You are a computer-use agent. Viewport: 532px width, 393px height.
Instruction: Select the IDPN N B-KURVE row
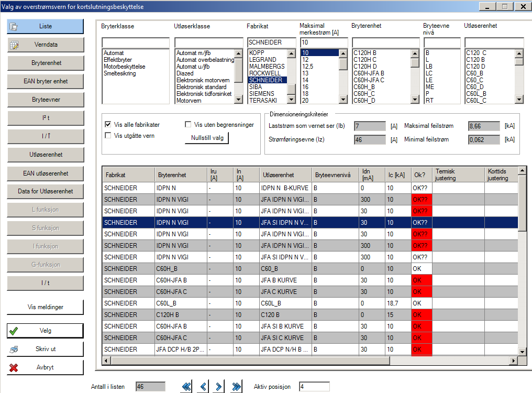click(x=310, y=188)
